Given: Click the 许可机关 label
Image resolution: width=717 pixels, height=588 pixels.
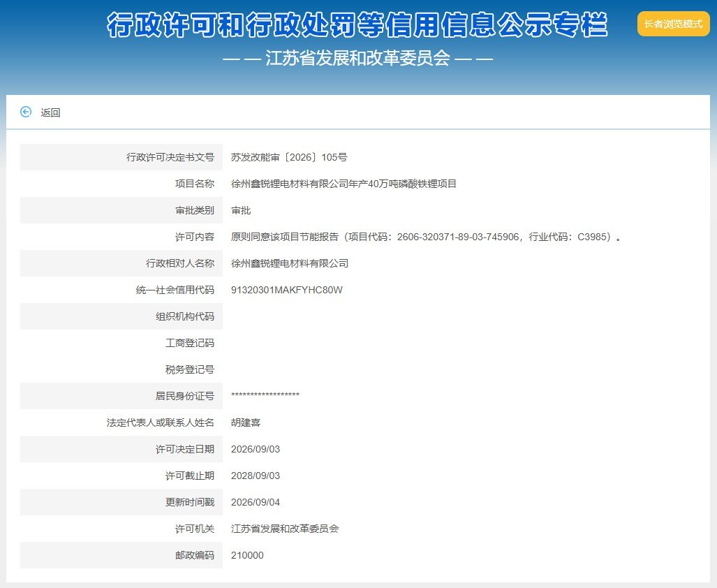Looking at the screenshot, I should pyautogui.click(x=195, y=529).
